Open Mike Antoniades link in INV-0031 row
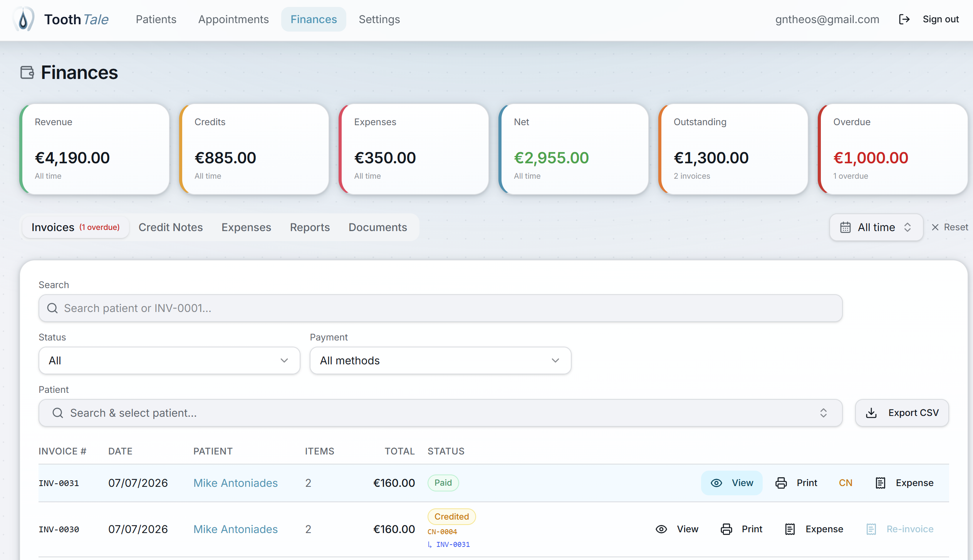The image size is (973, 560). (235, 483)
